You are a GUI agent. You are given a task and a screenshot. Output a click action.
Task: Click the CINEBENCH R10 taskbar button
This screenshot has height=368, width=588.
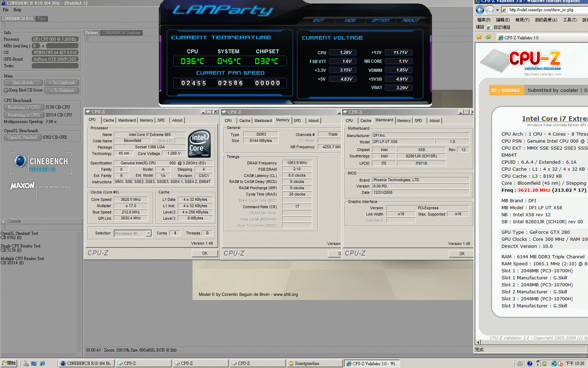pos(86,363)
